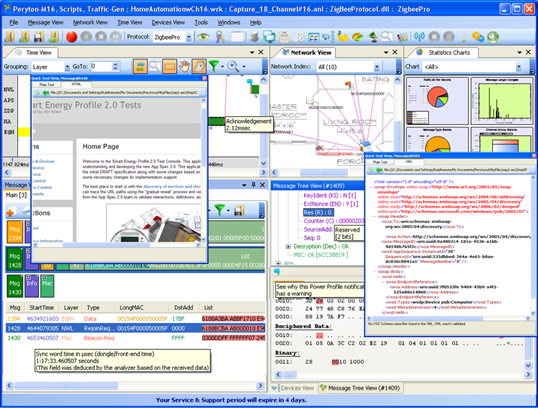
Task: Click the Res (R) : 0 tree item
Action: point(318,212)
